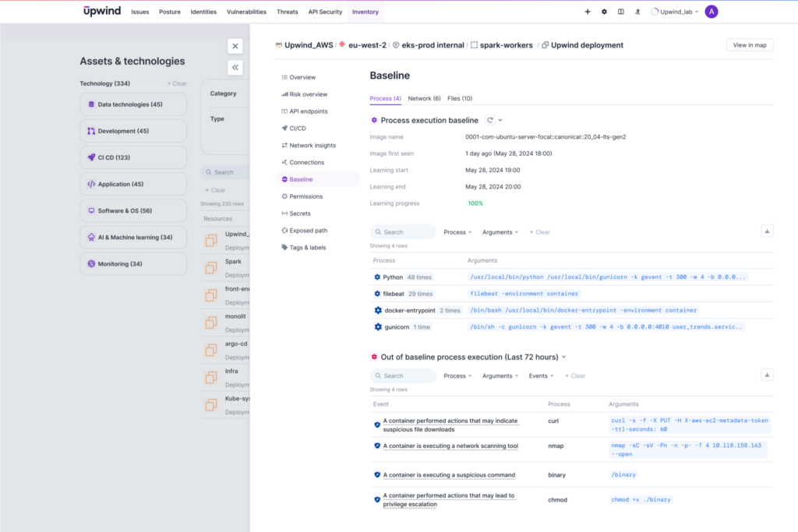This screenshot has height=532, width=798.
Task: Open the settings gear in top bar
Action: (x=604, y=12)
